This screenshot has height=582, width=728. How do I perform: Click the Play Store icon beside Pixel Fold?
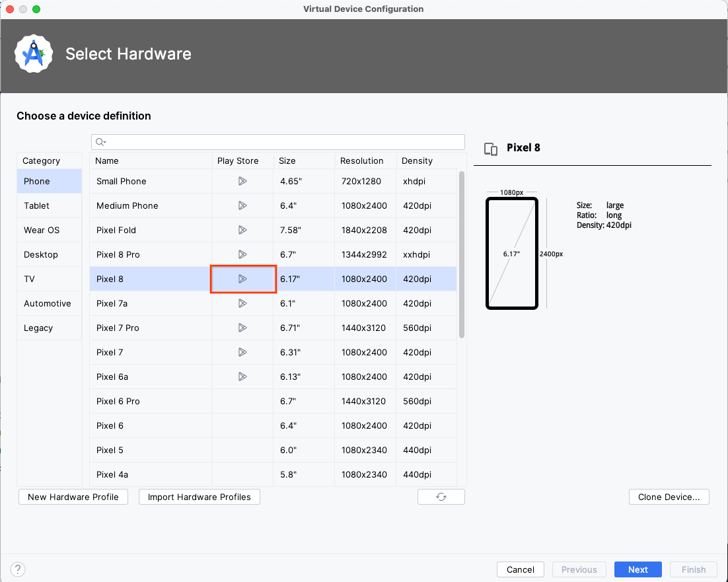click(x=242, y=230)
